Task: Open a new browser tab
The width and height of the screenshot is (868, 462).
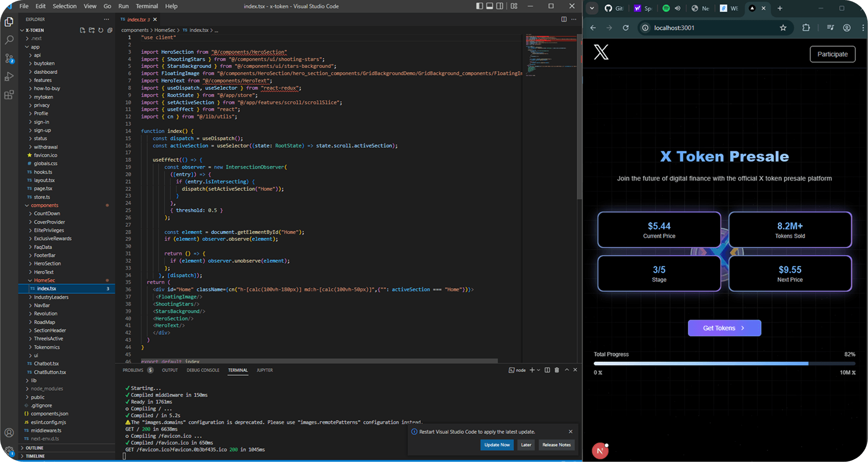Action: [x=780, y=8]
